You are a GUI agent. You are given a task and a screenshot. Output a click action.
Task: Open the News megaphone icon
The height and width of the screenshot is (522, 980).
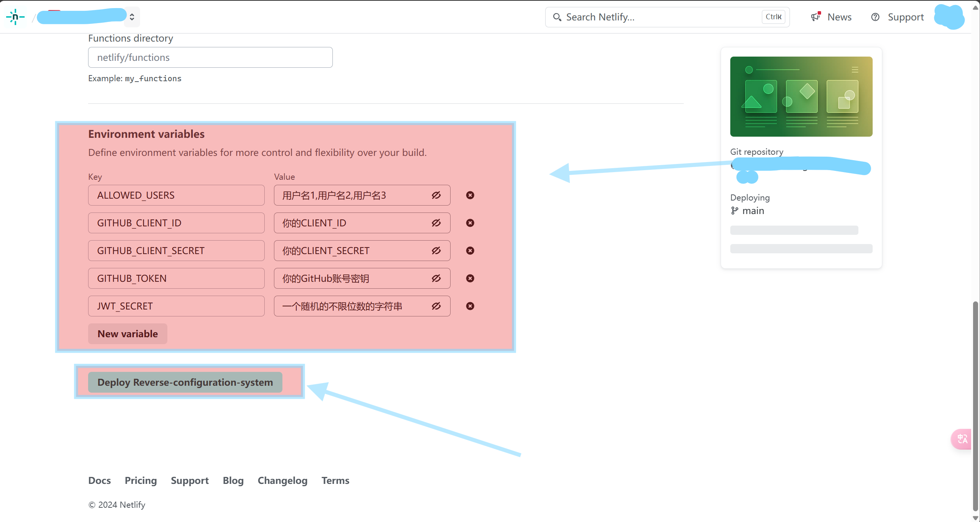(815, 17)
